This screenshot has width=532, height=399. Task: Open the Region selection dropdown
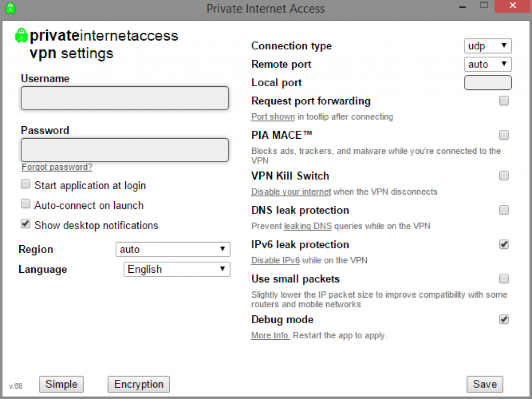(172, 249)
